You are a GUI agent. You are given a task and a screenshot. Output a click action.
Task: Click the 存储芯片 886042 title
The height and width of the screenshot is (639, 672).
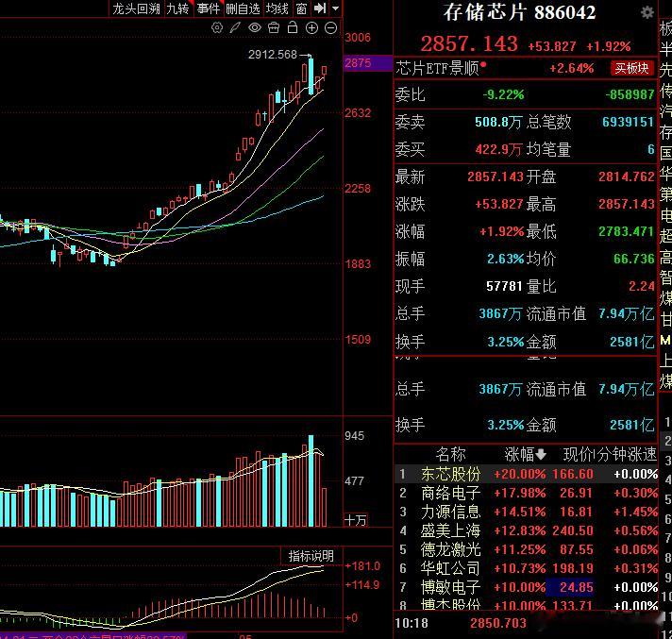(x=519, y=12)
